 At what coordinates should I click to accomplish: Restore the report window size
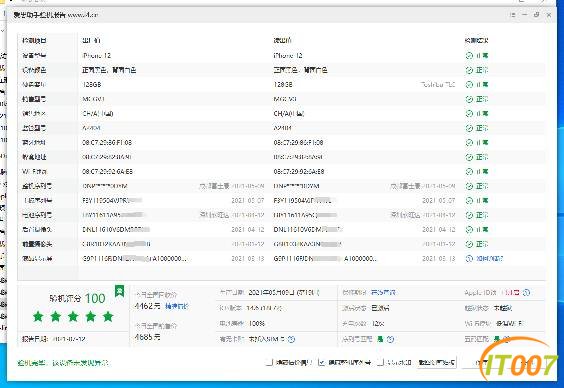[x=536, y=15]
